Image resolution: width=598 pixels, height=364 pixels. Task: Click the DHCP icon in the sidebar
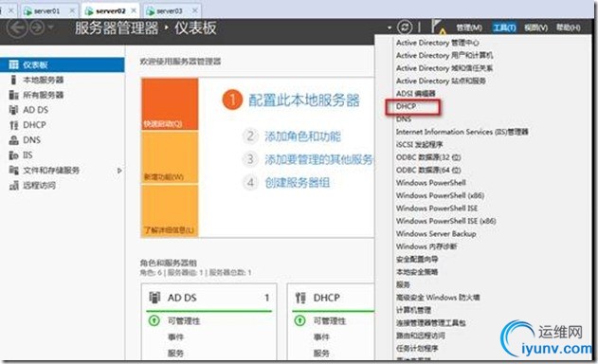coord(13,125)
